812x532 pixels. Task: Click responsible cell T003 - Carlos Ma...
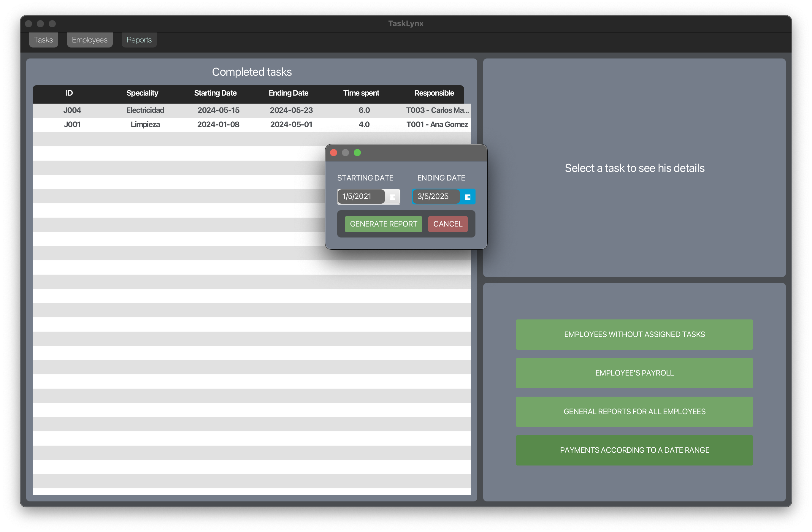pos(437,110)
